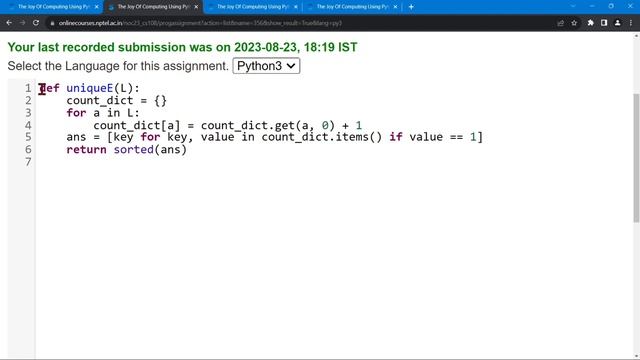This screenshot has width=640, height=360.
Task: Click 'count_dict = {}' code line
Action: coord(116,101)
